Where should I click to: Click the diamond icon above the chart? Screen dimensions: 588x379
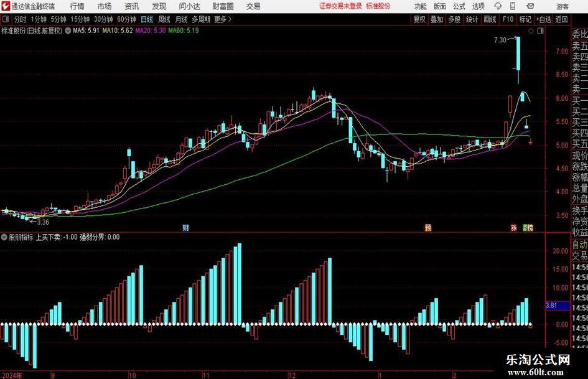[x=531, y=30]
